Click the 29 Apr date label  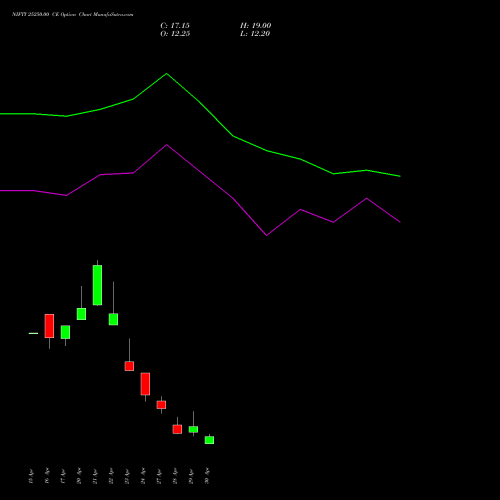(x=191, y=476)
